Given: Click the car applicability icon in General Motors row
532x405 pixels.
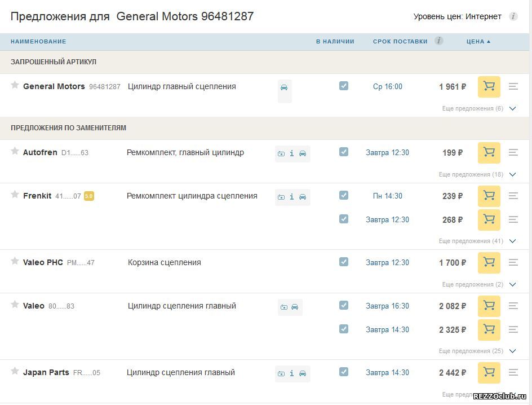Looking at the screenshot, I should point(284,87).
